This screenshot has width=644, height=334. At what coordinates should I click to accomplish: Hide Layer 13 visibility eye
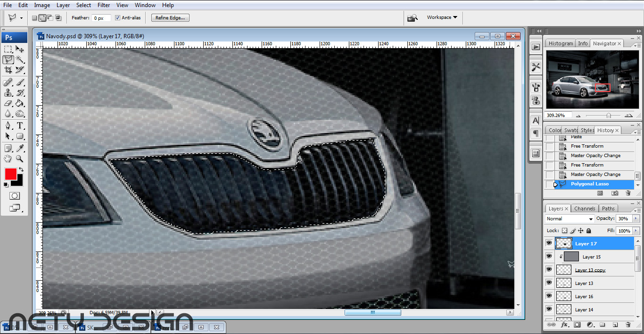549,283
